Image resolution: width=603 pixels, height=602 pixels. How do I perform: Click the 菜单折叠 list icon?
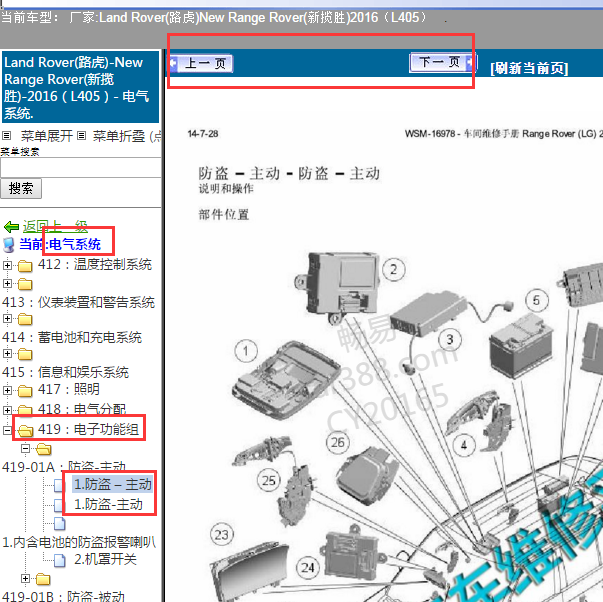point(81,135)
